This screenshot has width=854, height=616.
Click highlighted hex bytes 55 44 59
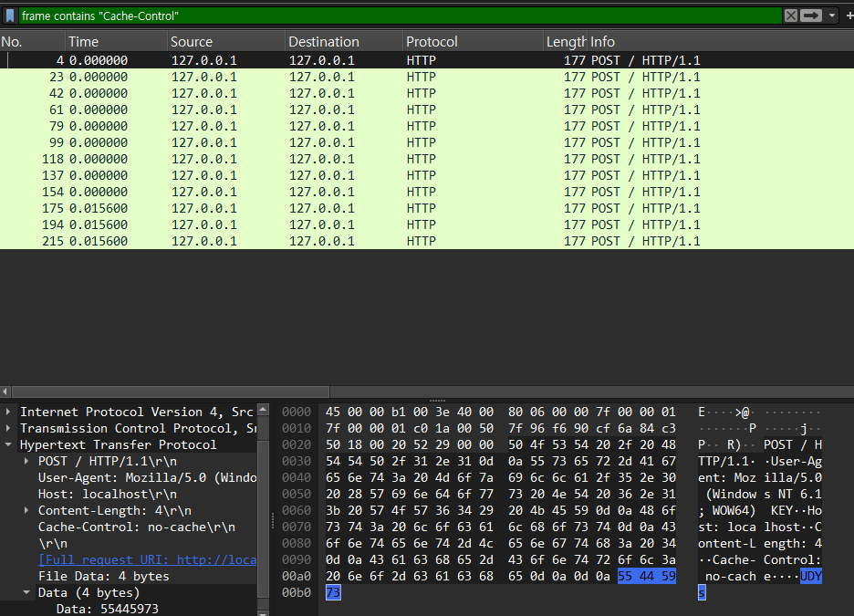pos(647,576)
